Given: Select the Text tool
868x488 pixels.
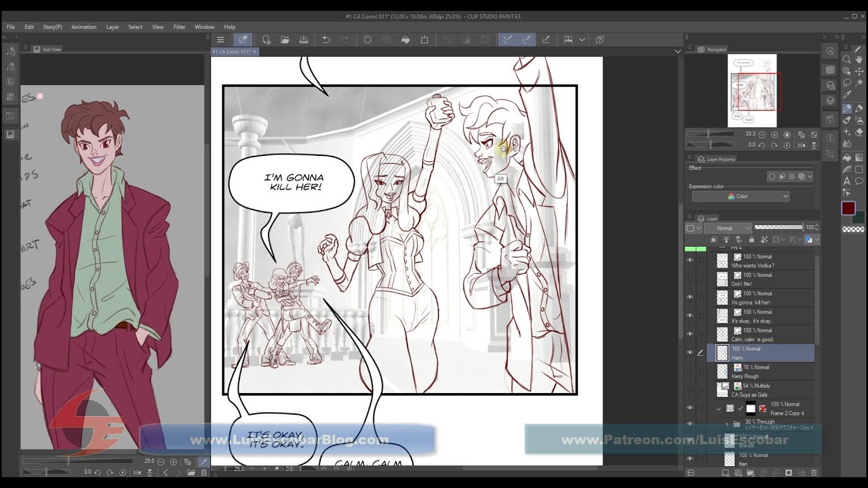Looking at the screenshot, I should (x=847, y=180).
